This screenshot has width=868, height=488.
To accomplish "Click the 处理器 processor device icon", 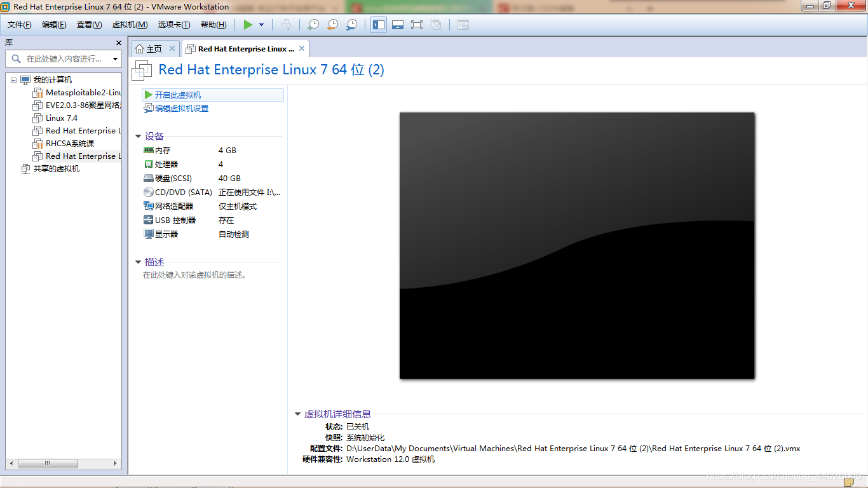I will click(x=149, y=165).
